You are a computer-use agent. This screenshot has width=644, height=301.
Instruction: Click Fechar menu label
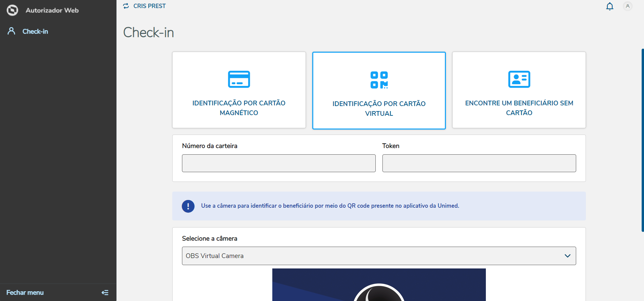(25, 293)
